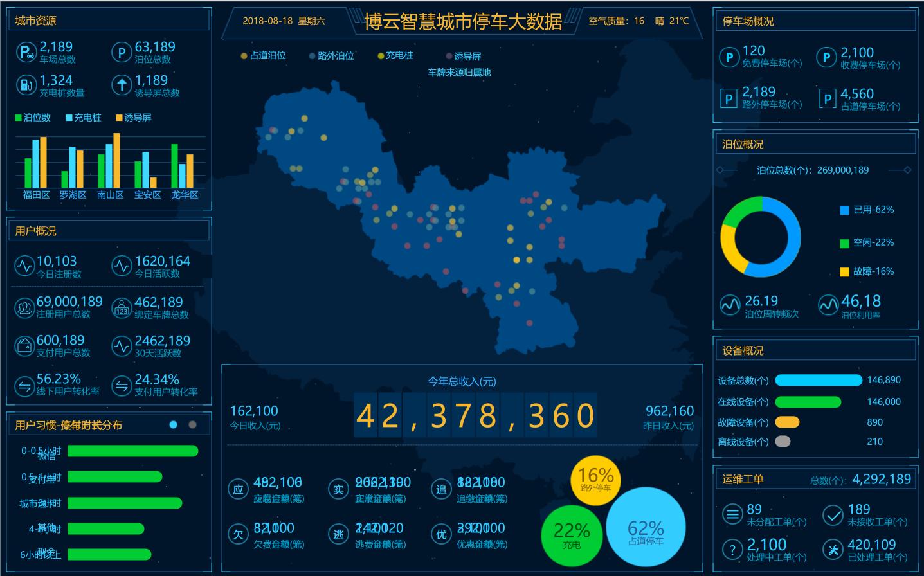This screenshot has width=924, height=576.
Task: Click the 诱导屏总数 arrow icon
Action: coord(122,84)
